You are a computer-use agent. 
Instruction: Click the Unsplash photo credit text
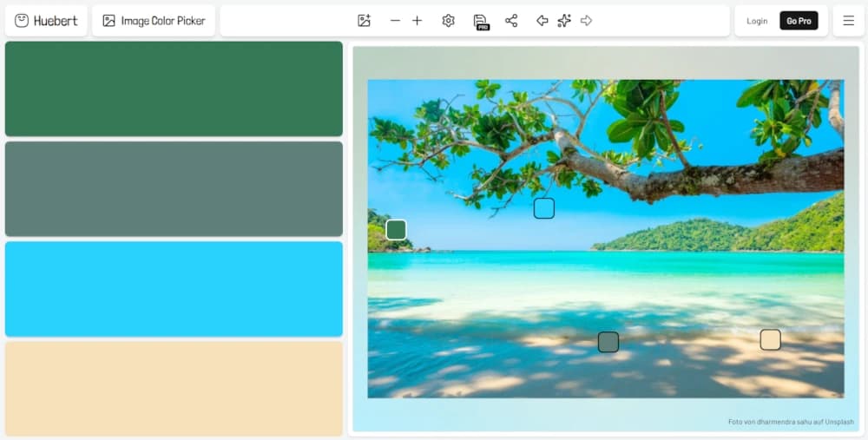(x=791, y=422)
